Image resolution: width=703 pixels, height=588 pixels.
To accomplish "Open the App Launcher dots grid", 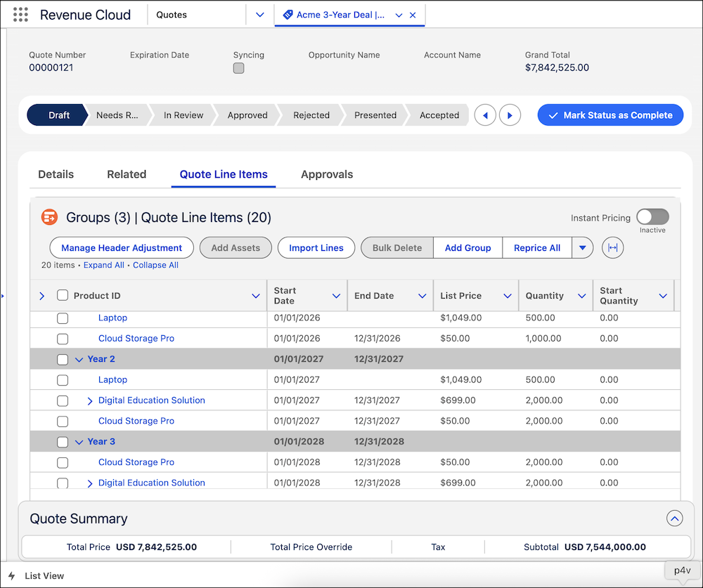I will click(x=20, y=15).
